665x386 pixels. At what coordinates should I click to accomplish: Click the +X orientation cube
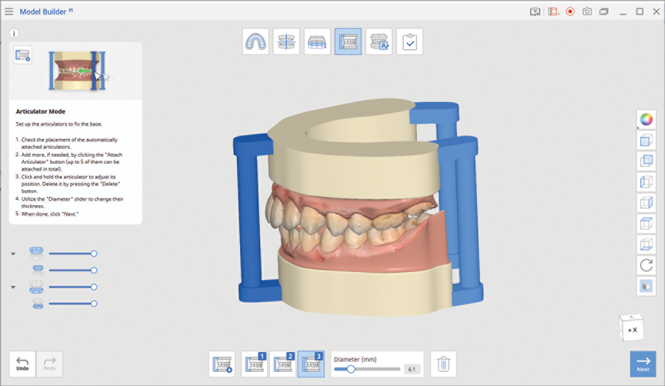coord(631,327)
